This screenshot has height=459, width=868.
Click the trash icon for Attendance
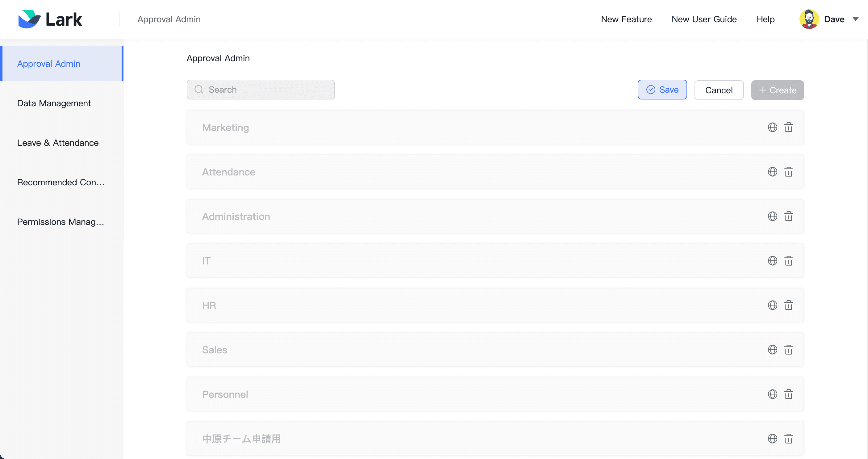pos(788,172)
